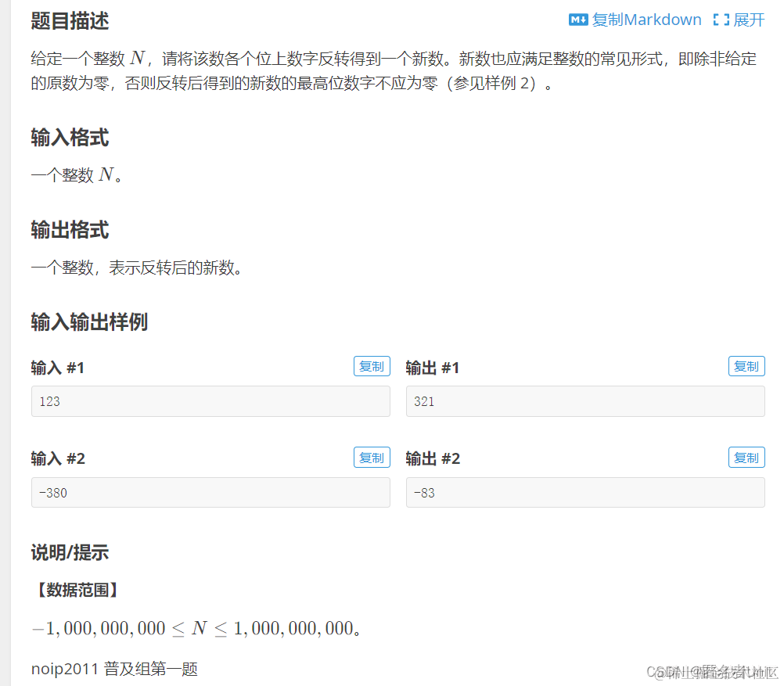Click the text 一个整数，表示反转后的新数。

(x=136, y=268)
